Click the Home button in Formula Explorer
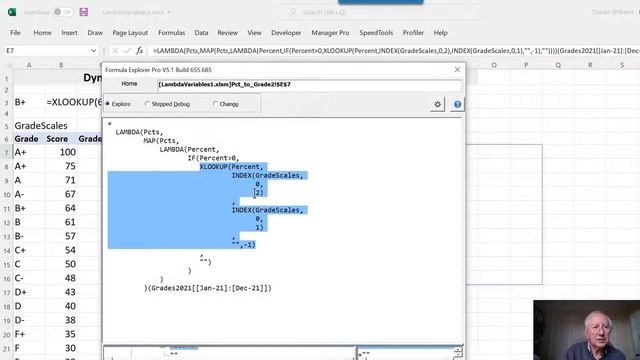 pos(129,84)
